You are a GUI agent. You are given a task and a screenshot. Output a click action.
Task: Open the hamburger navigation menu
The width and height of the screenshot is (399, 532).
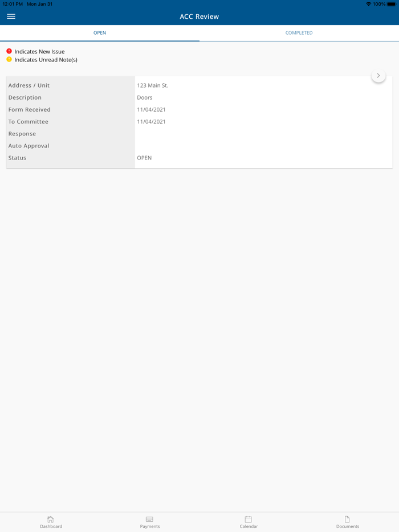(x=11, y=17)
